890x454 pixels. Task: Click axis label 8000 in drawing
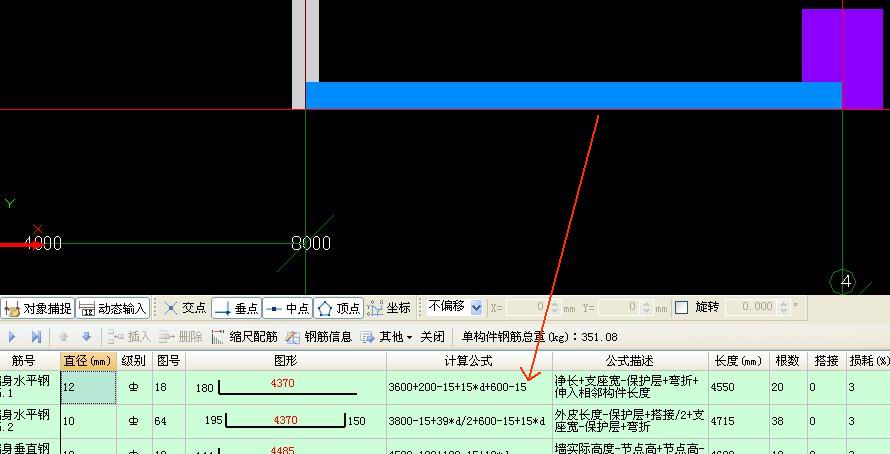click(x=310, y=243)
